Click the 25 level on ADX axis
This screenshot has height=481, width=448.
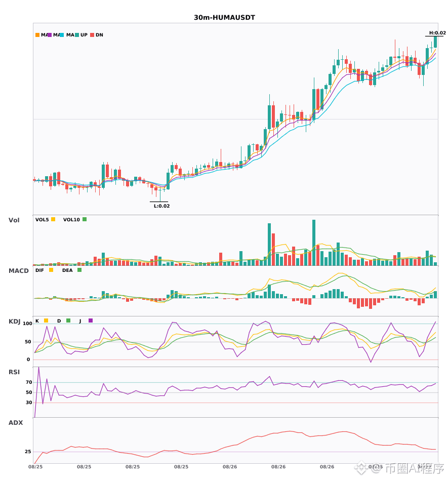(x=28, y=452)
